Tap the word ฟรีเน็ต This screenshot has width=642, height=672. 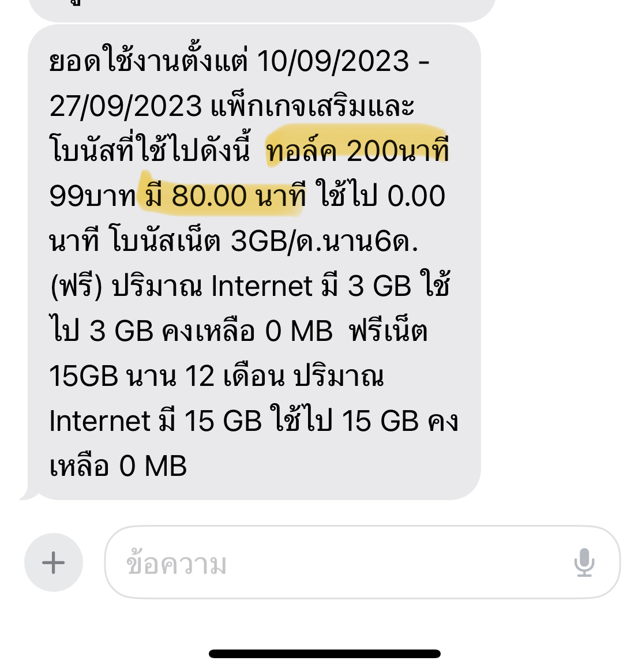(x=388, y=330)
